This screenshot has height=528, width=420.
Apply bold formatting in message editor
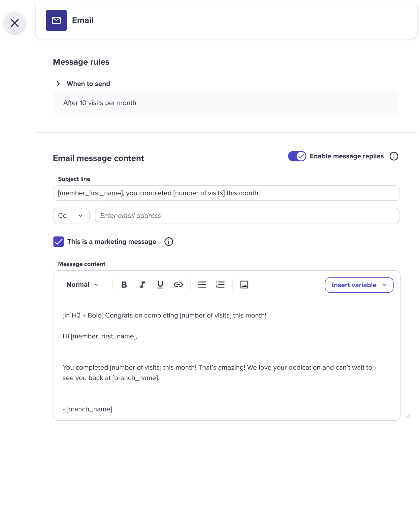[x=124, y=284]
